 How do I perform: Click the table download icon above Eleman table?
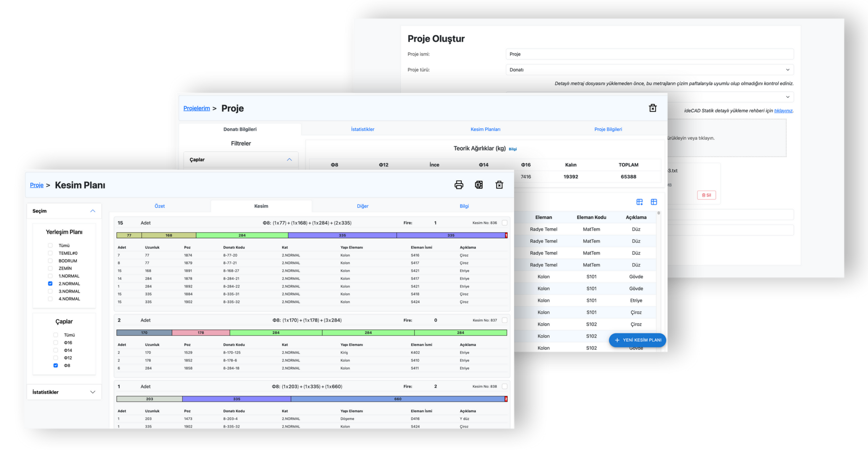[x=639, y=202]
